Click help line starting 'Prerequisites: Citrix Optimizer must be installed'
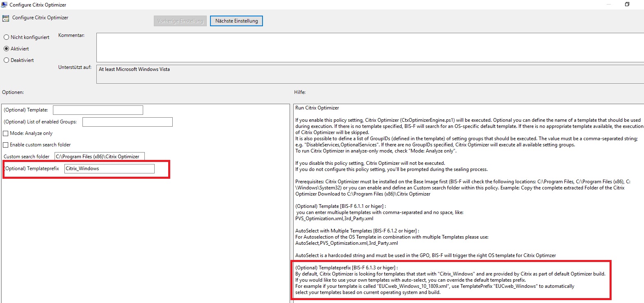The image size is (644, 303). click(x=463, y=182)
